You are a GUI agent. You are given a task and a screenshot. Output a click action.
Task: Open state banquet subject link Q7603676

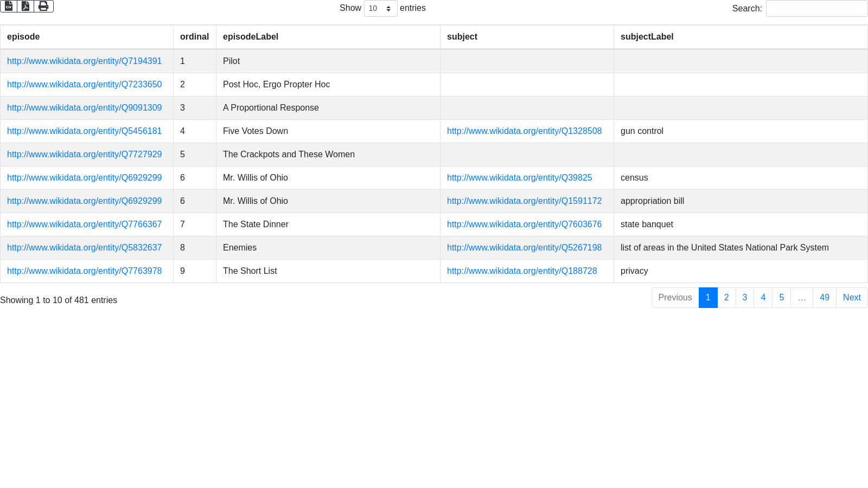pyautogui.click(x=524, y=224)
